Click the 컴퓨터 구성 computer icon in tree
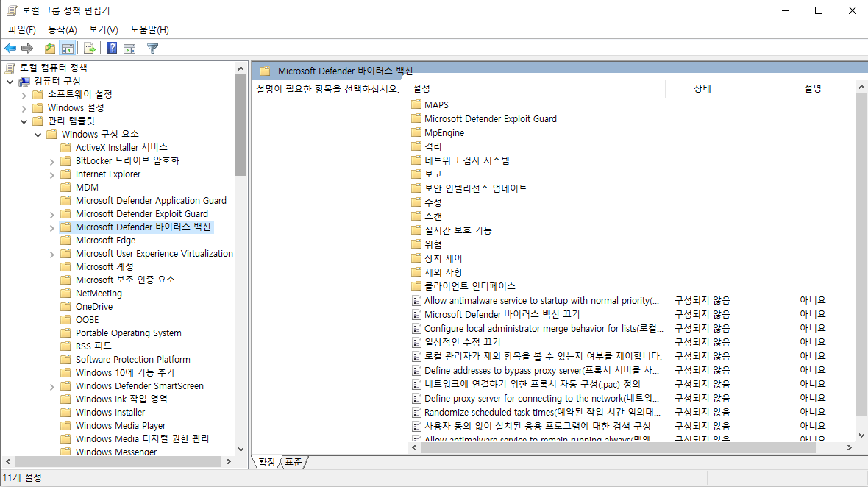Viewport: 868px width, 487px height. 24,82
